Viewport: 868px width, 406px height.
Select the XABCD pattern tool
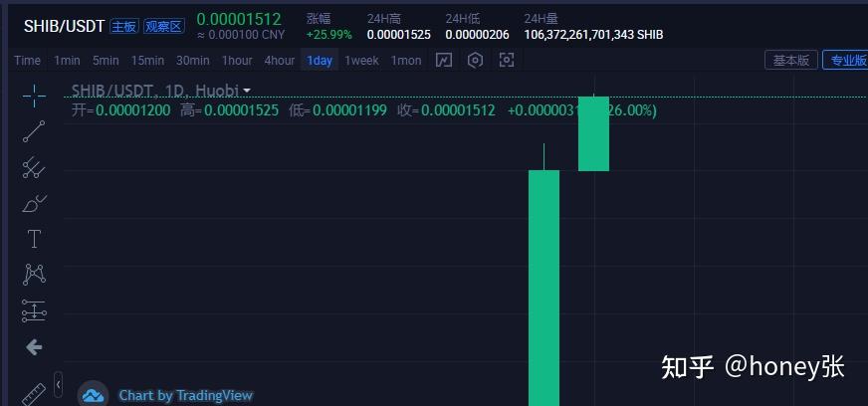pos(34,275)
